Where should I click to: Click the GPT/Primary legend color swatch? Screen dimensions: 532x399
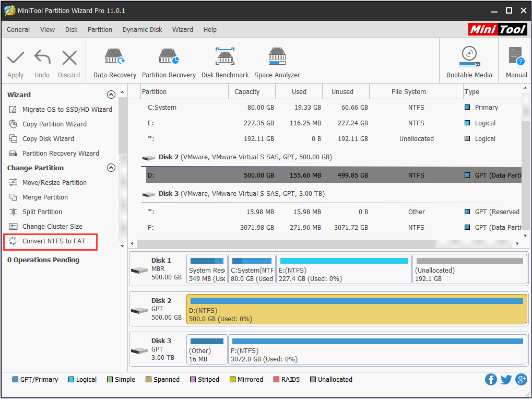15,379
